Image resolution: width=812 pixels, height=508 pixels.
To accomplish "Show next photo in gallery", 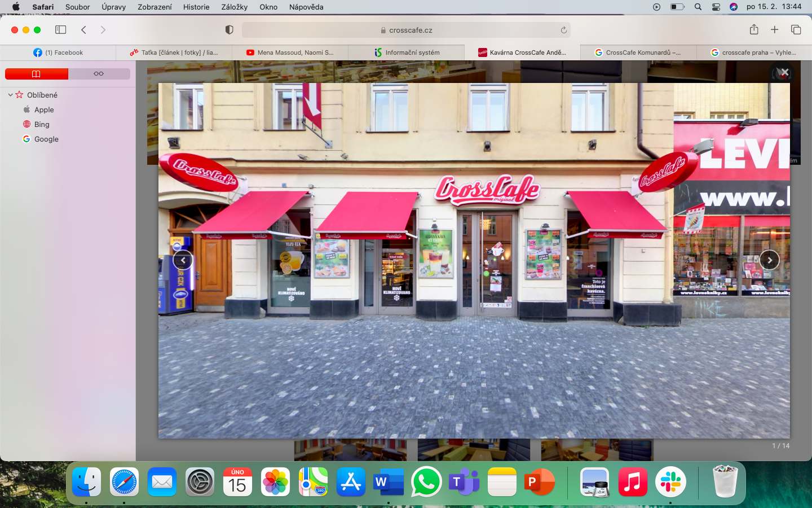I will pyautogui.click(x=769, y=260).
